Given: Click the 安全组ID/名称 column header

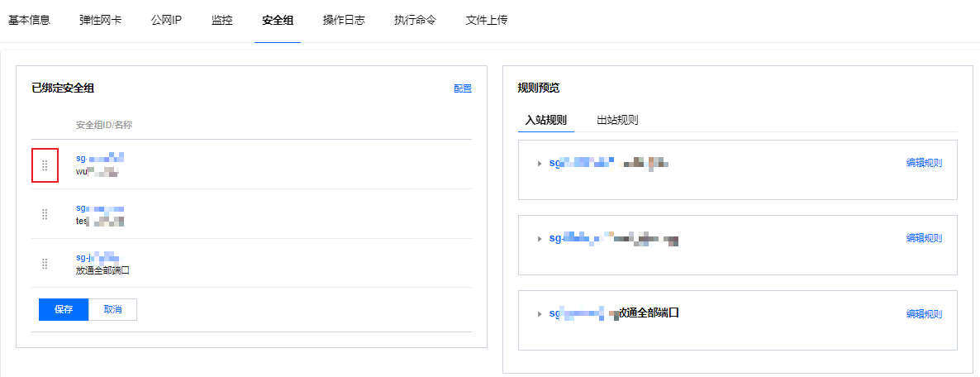Looking at the screenshot, I should (104, 124).
